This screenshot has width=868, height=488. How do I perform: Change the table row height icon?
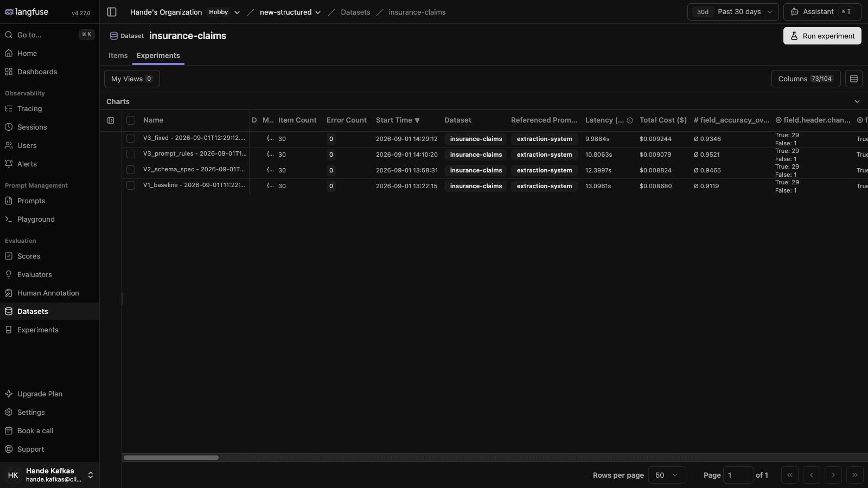coord(853,79)
